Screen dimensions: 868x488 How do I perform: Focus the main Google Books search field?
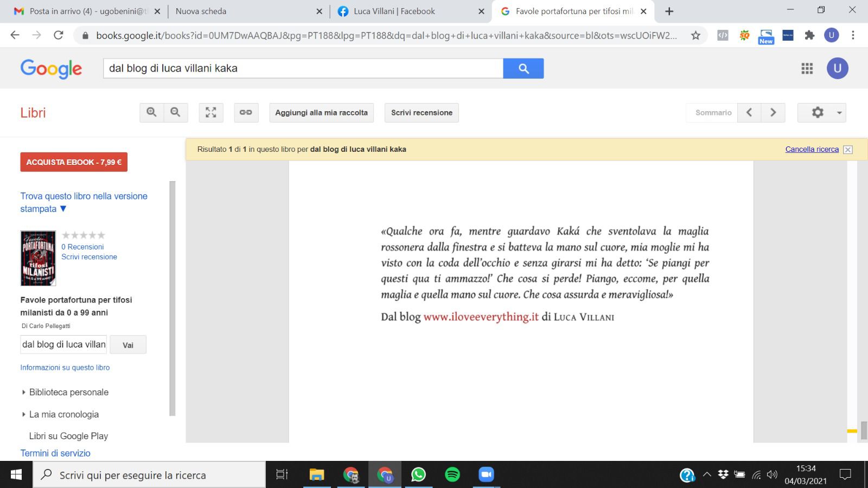[303, 68]
